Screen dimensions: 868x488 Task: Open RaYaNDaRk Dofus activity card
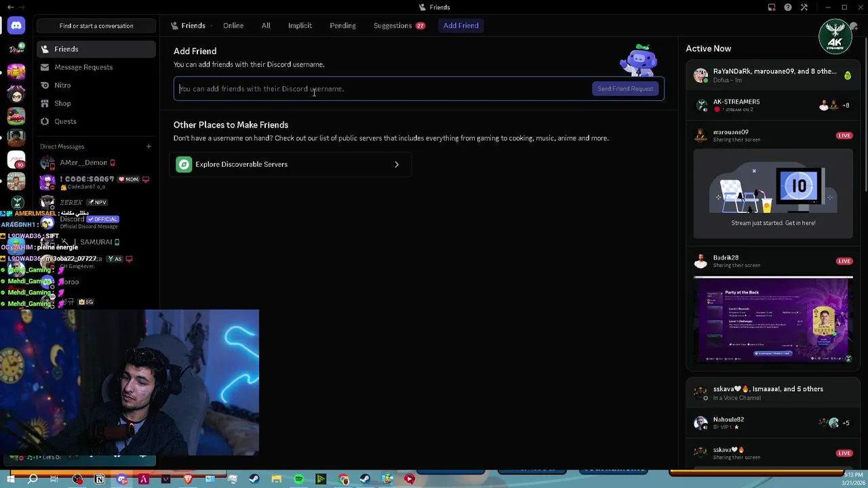tap(773, 75)
